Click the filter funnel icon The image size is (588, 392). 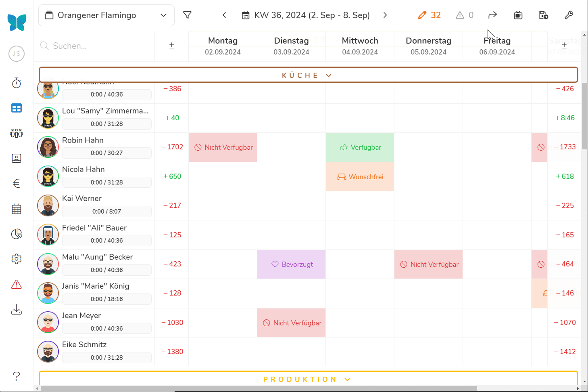187,15
